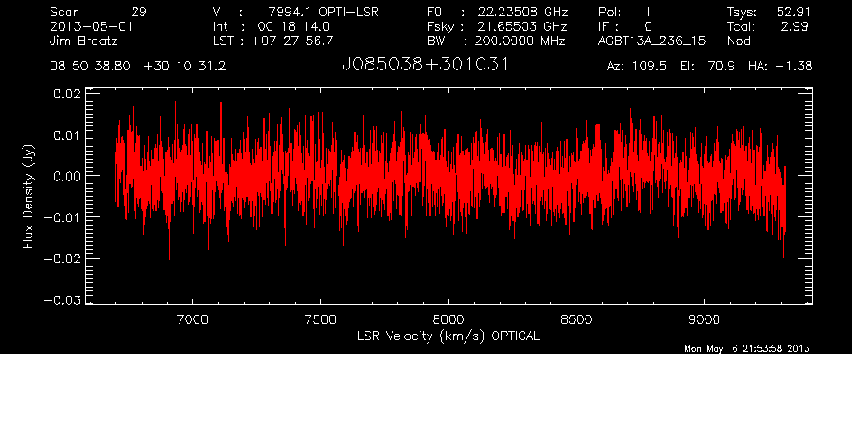
Task: Click the scan number 29
Action: 139,12
